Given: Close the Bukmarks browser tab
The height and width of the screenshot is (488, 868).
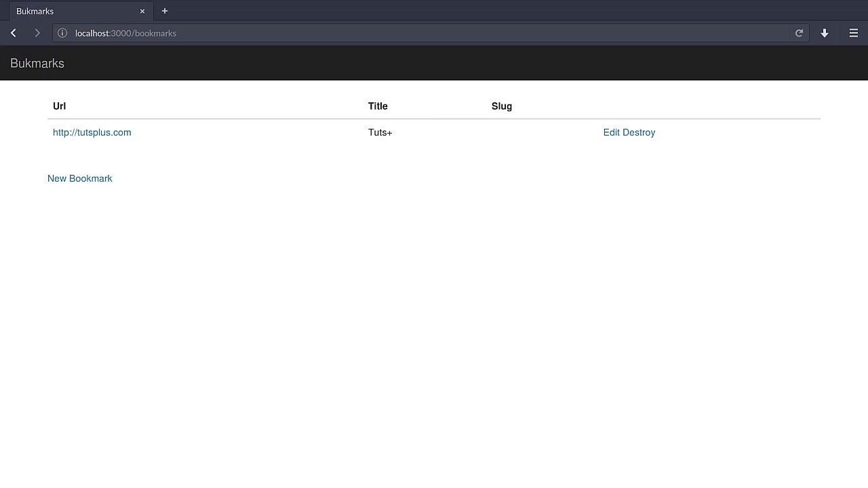Looking at the screenshot, I should (142, 11).
